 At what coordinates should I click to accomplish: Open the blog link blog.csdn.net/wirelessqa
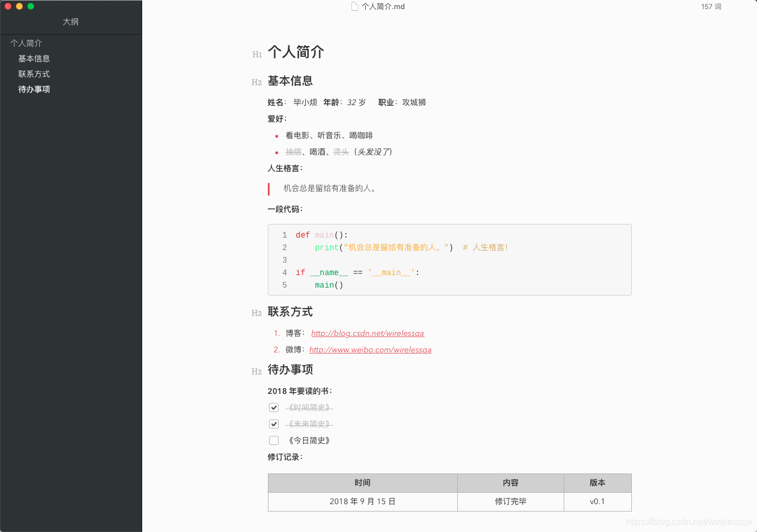[x=367, y=333]
